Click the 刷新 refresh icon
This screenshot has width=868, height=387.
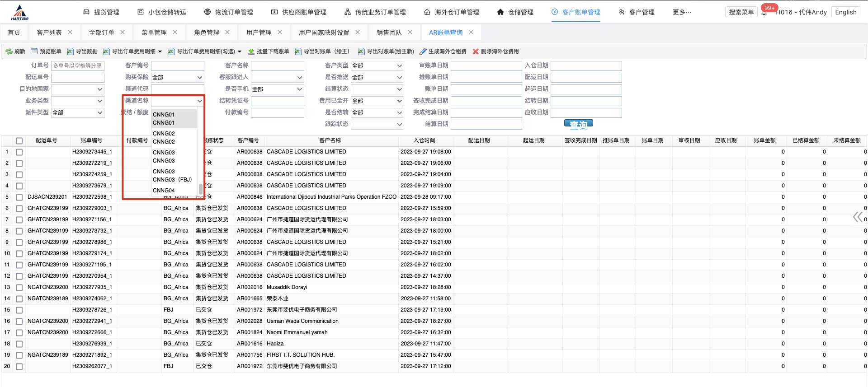[9, 51]
